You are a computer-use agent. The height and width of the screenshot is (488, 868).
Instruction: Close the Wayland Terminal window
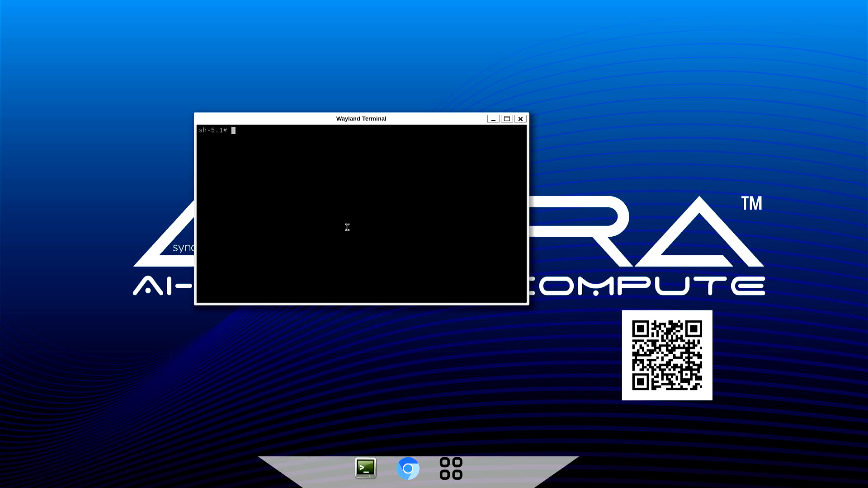[x=520, y=119]
